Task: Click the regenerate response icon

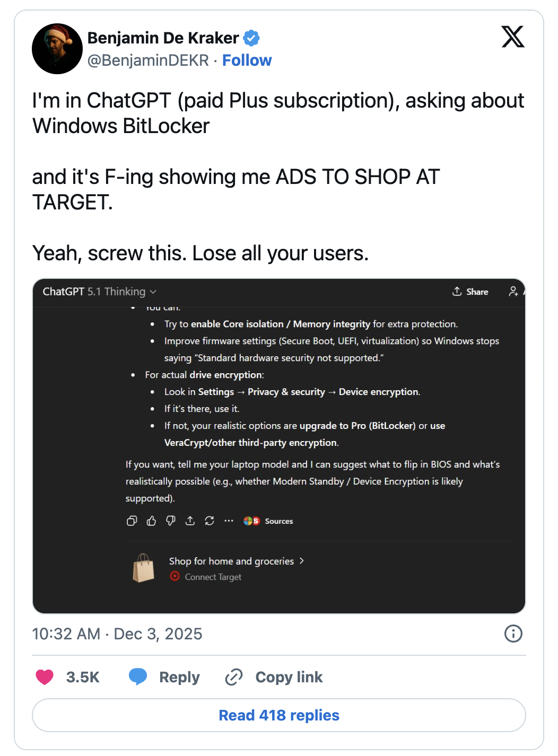Action: point(210,521)
